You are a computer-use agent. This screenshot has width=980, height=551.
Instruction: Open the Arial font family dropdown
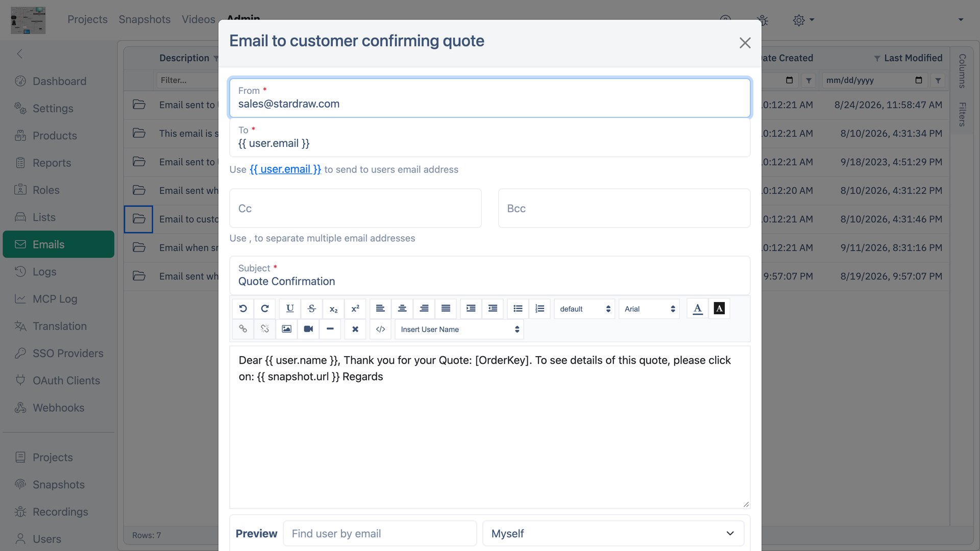click(x=649, y=309)
